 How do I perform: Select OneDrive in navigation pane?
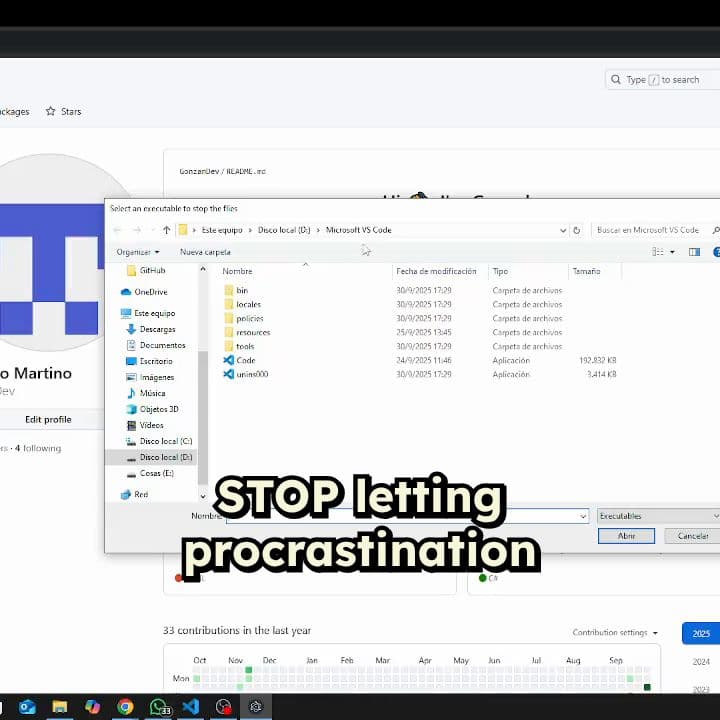pyautogui.click(x=144, y=292)
